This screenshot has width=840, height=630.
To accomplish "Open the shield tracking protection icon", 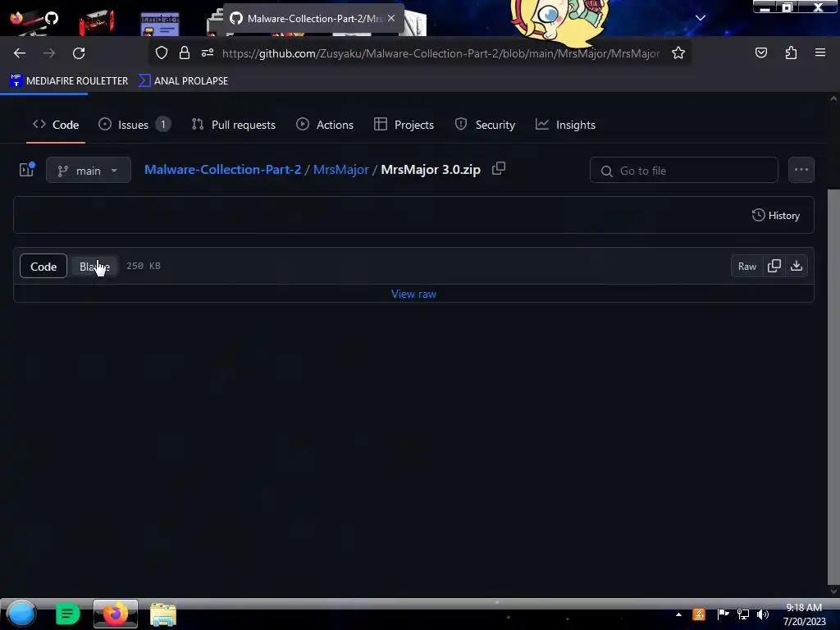I will (162, 53).
